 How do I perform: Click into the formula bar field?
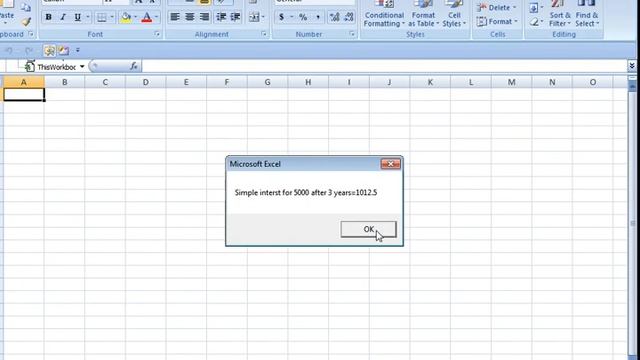click(384, 66)
